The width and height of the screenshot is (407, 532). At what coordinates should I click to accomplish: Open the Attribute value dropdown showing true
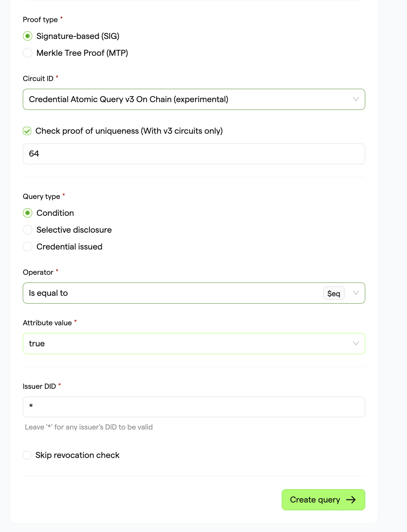click(x=194, y=344)
